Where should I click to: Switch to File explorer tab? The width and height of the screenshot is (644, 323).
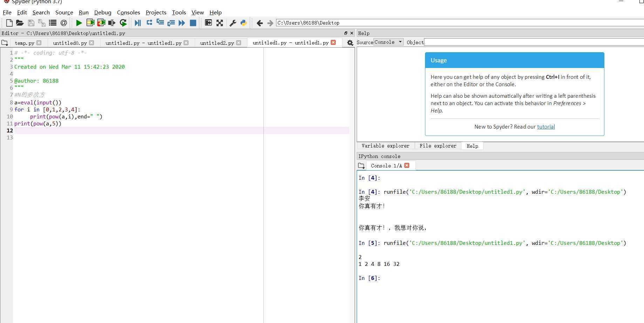pyautogui.click(x=438, y=146)
